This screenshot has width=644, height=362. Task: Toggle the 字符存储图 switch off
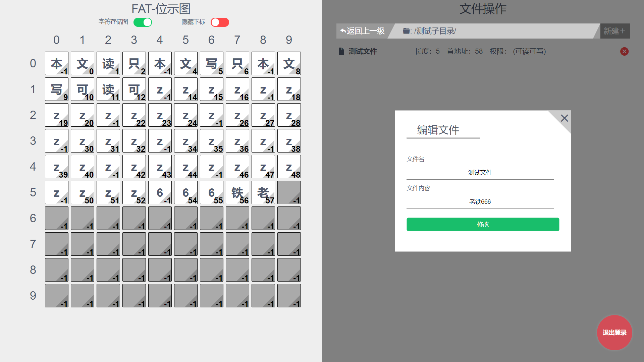(x=143, y=22)
